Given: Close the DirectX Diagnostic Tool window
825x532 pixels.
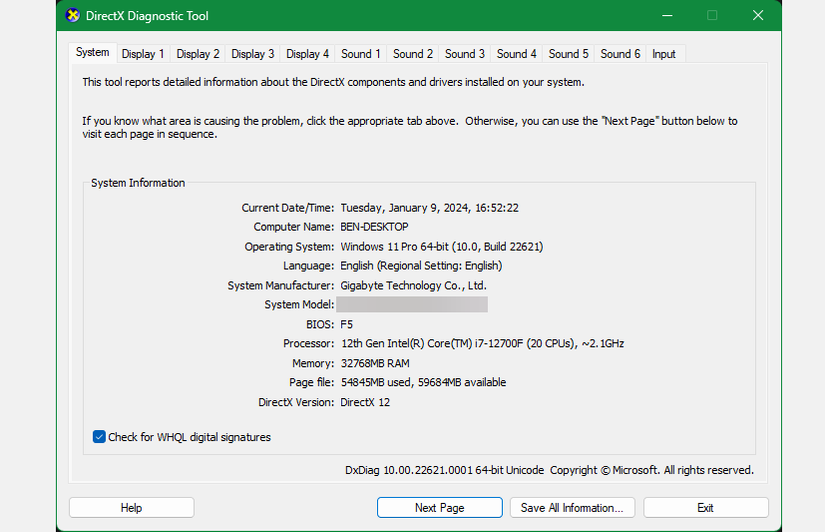Looking at the screenshot, I should tap(758, 15).
